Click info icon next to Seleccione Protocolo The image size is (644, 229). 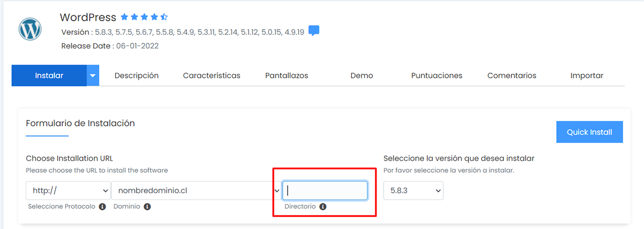click(x=102, y=207)
